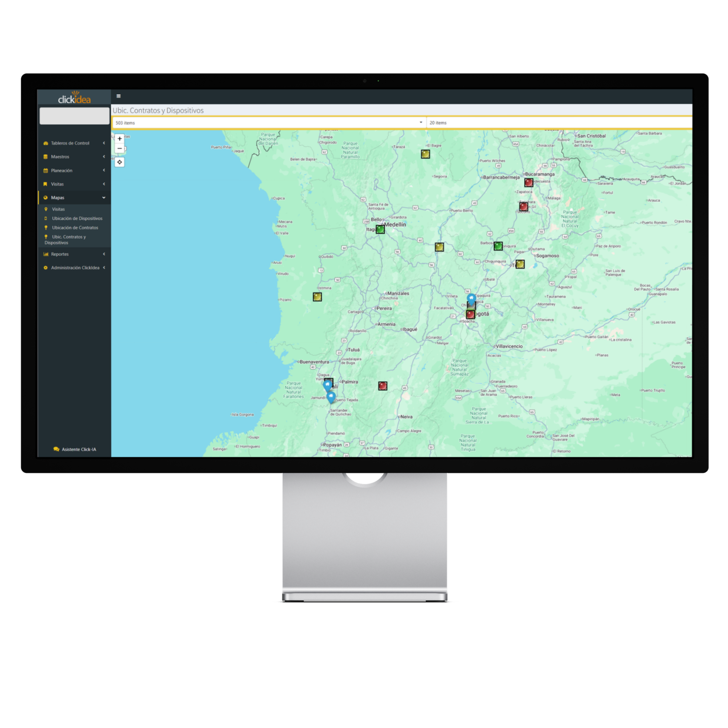Screen dimensions: 728x728
Task: Select the Tableros de Control dashboard icon
Action: (x=46, y=143)
